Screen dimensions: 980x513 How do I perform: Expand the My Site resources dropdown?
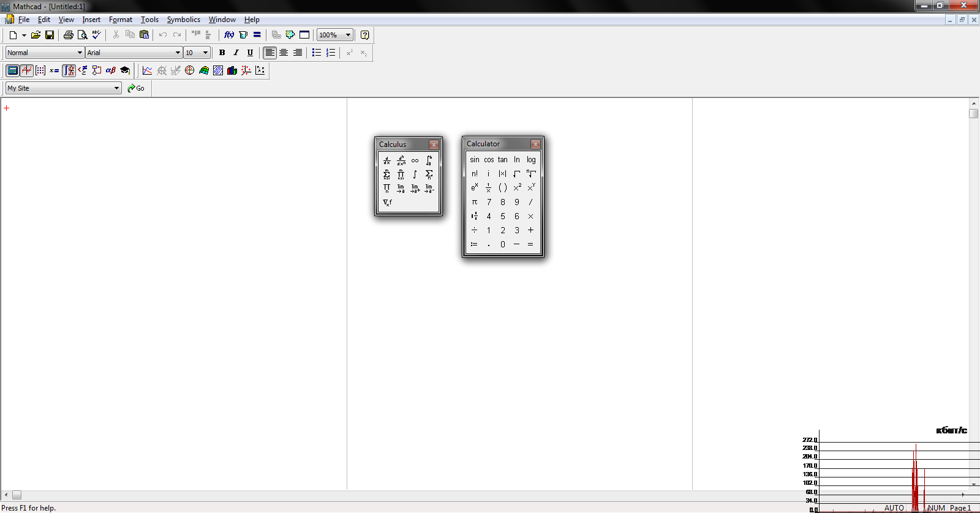[x=116, y=88]
